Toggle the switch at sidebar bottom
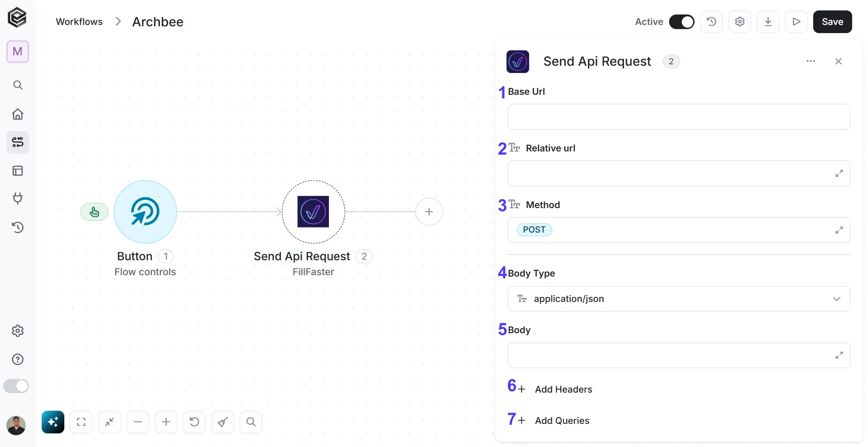This screenshot has height=447, width=868. point(16,386)
